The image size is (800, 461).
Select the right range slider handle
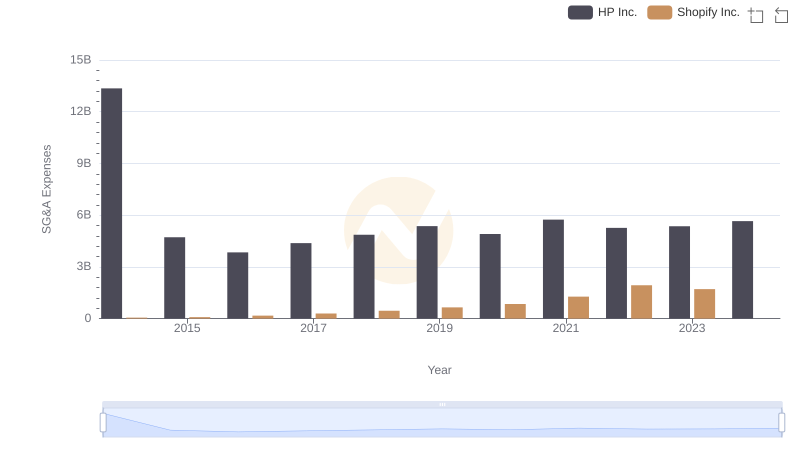(781, 423)
